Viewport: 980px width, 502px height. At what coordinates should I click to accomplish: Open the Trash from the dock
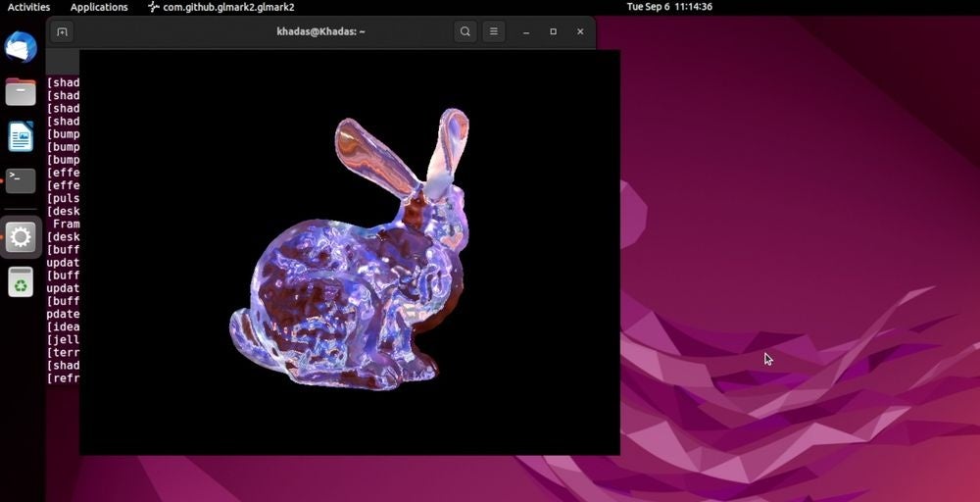pos(21,281)
